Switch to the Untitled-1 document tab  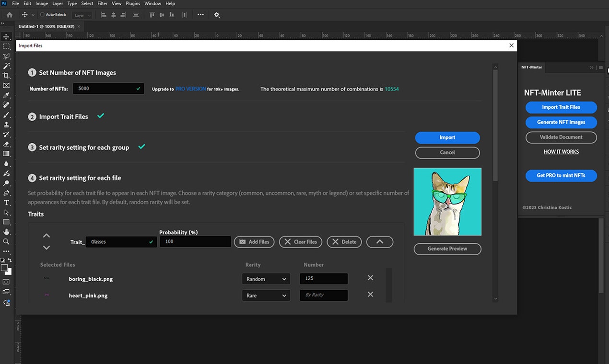coord(47,26)
